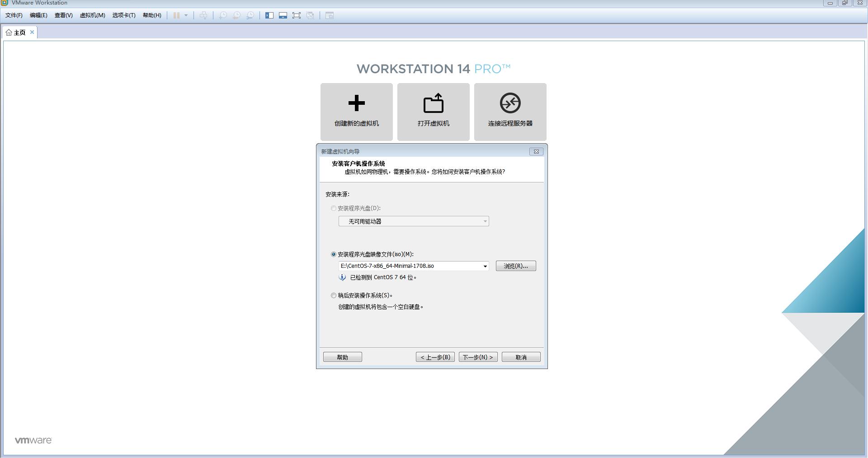Click the 安装客户机操作系统 heading

[x=359, y=164]
